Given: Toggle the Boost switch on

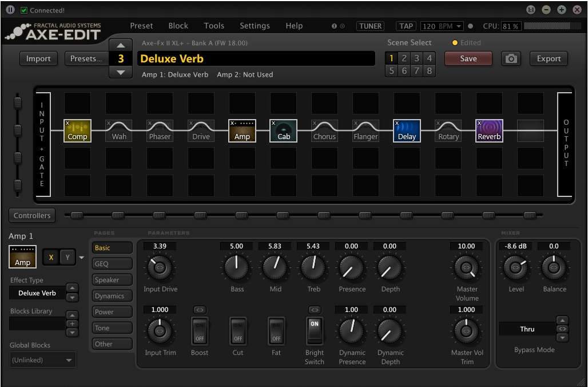Looking at the screenshot, I should (200, 330).
